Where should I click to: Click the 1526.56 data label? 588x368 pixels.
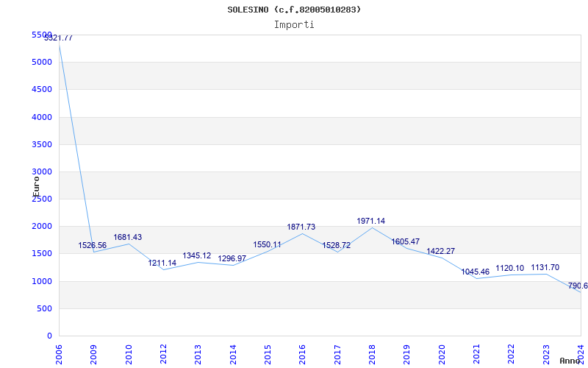[93, 245]
